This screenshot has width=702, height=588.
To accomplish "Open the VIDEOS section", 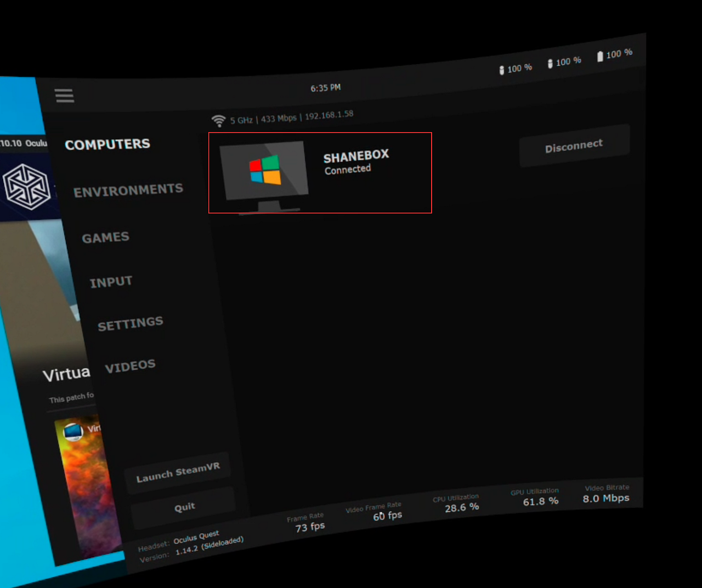I will click(129, 364).
